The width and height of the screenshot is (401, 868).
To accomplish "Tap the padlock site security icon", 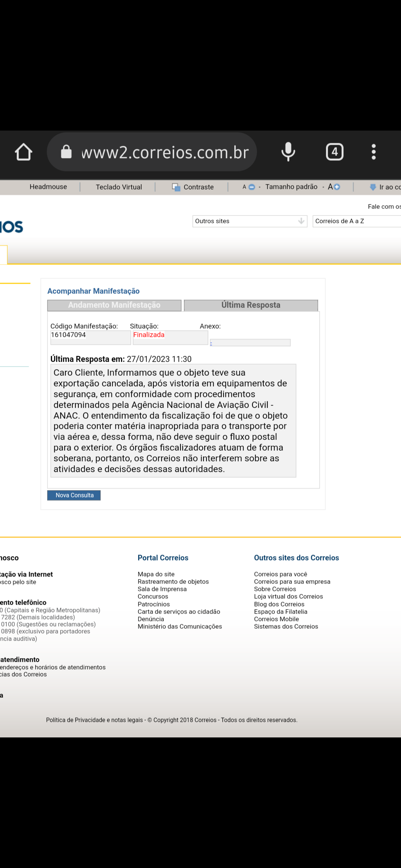I will (66, 152).
